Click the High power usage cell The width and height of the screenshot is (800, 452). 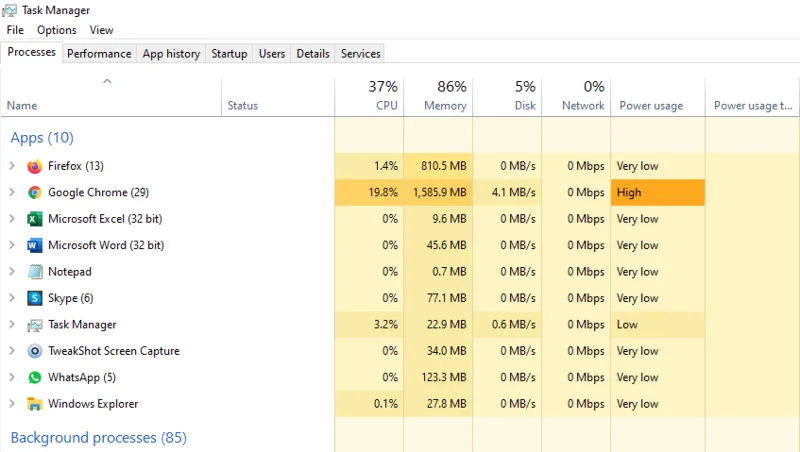pyautogui.click(x=658, y=192)
